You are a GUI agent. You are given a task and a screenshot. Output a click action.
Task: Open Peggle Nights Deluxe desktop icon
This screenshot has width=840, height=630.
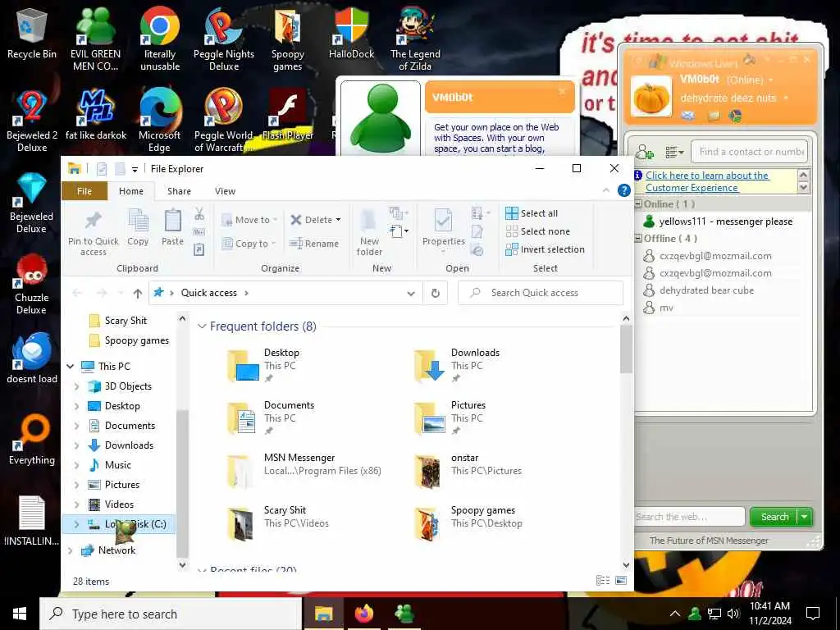click(224, 39)
